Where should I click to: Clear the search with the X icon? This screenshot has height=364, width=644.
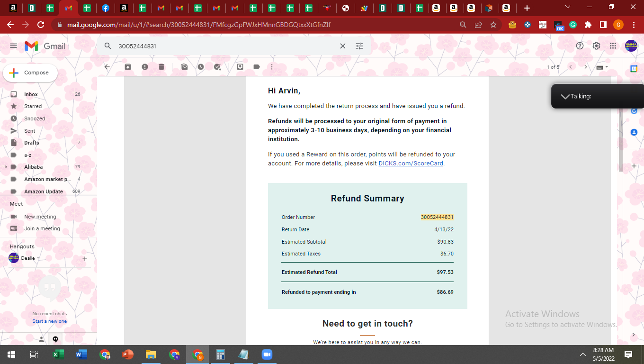(343, 46)
